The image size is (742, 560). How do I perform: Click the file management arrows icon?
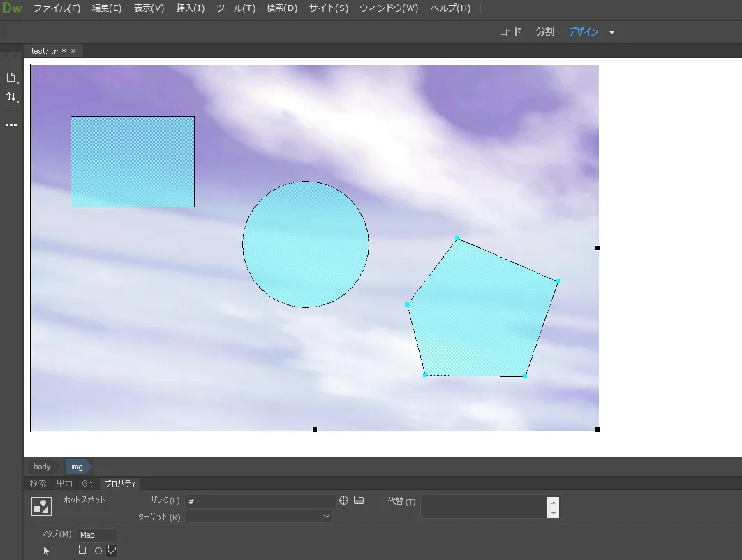point(11,96)
